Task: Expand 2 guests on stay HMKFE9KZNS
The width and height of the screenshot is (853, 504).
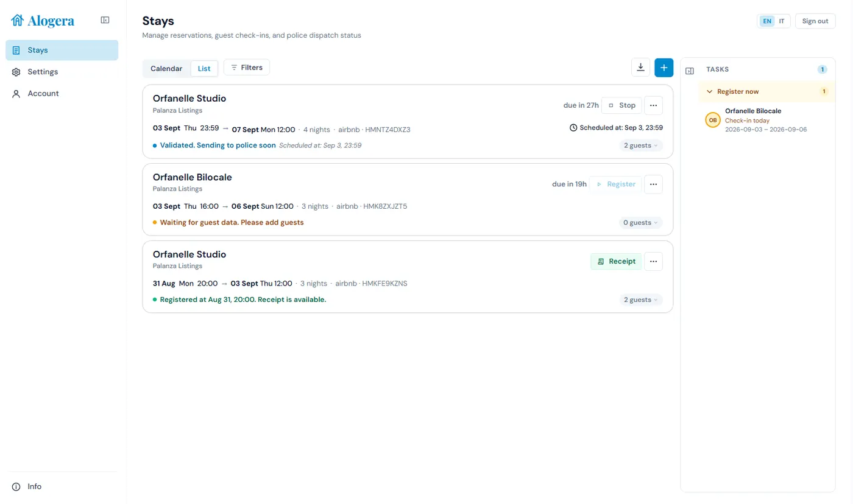Action: [x=641, y=299]
